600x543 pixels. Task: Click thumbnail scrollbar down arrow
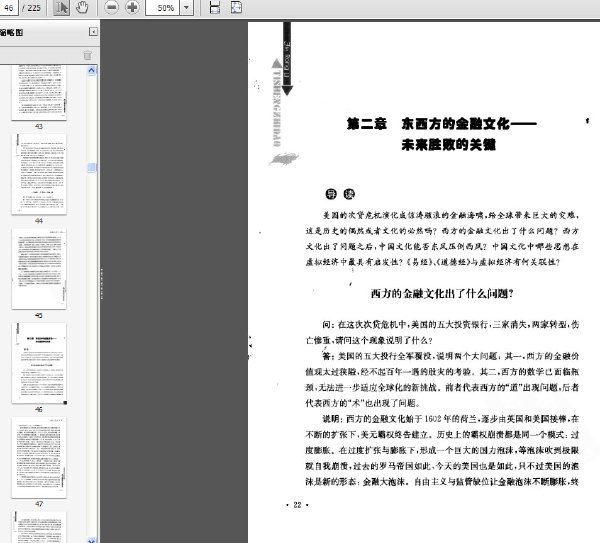[x=91, y=540]
